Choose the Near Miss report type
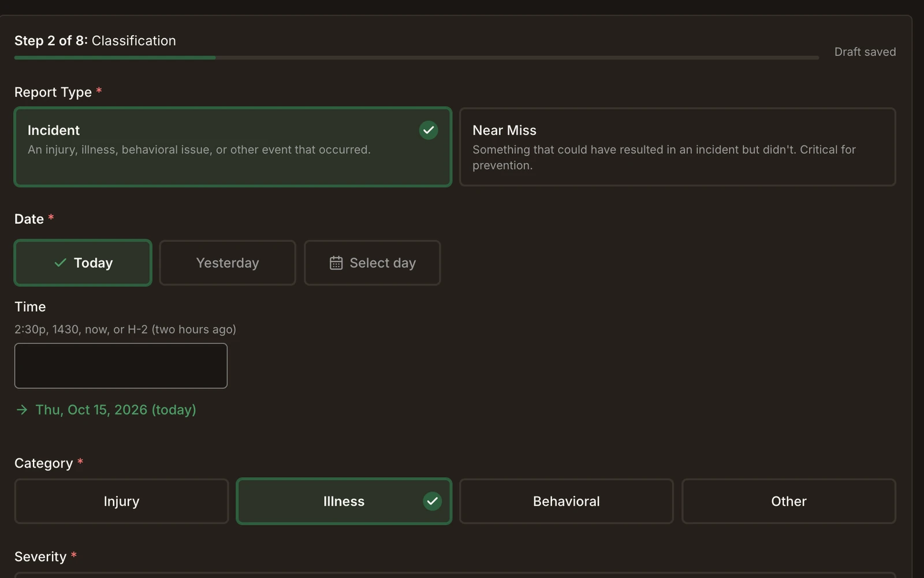924x578 pixels. coord(677,147)
